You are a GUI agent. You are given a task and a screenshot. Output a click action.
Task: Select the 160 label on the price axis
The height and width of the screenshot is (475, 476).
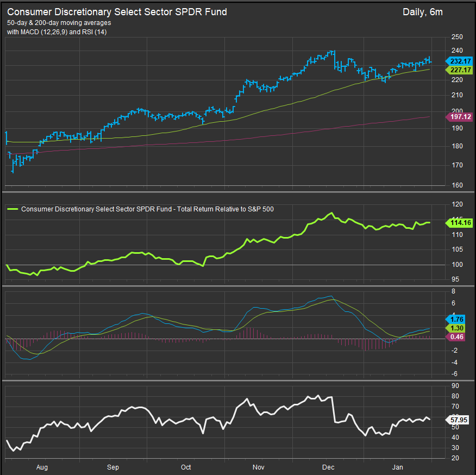pos(457,185)
